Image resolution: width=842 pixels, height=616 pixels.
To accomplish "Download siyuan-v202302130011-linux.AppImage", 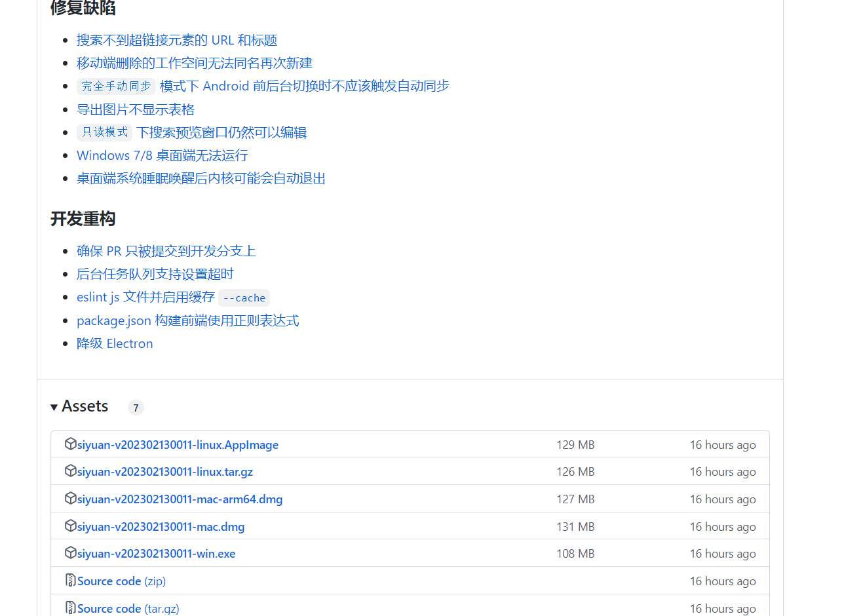I will 178,445.
